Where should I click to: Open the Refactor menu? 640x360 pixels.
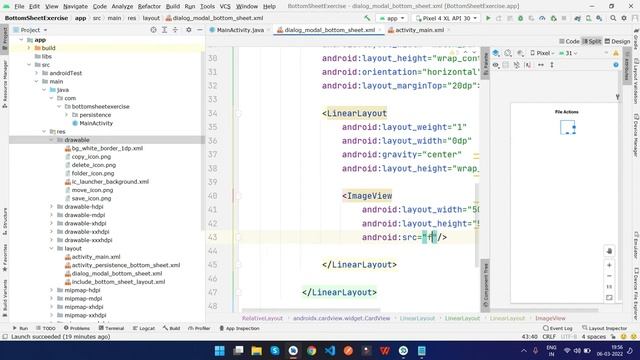(x=149, y=7)
